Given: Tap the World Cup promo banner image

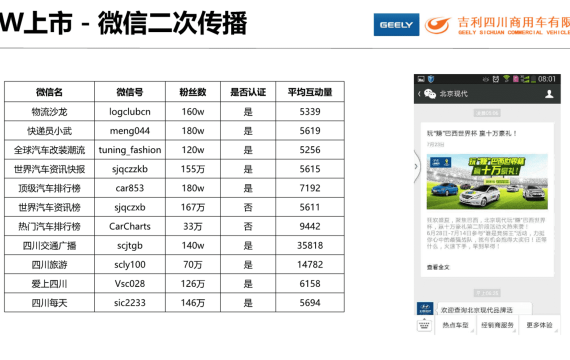Looking at the screenshot, I should pos(487,181).
